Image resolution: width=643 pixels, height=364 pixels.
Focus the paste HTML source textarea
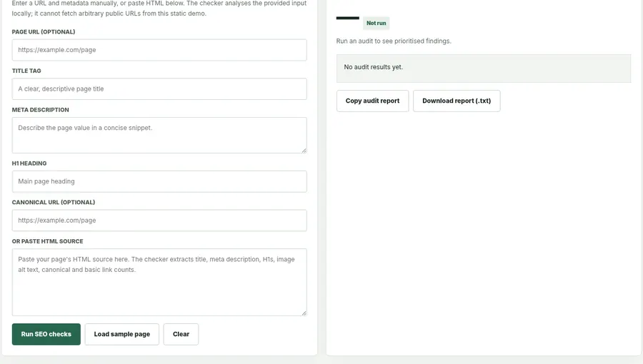click(159, 282)
